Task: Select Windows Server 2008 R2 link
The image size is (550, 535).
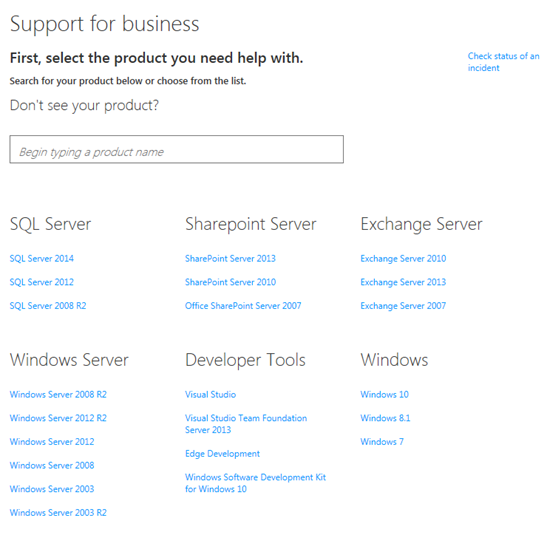Action: 58,394
